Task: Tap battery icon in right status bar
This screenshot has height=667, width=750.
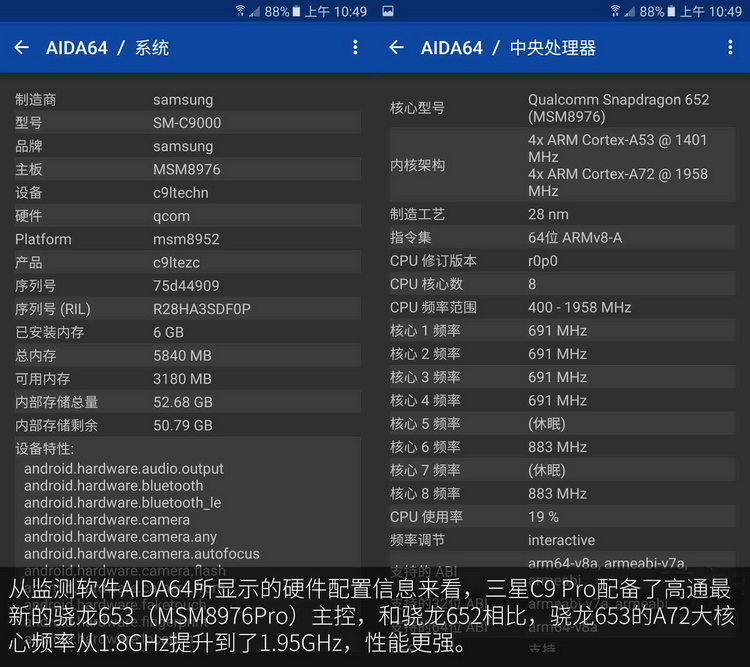Action: (x=671, y=11)
